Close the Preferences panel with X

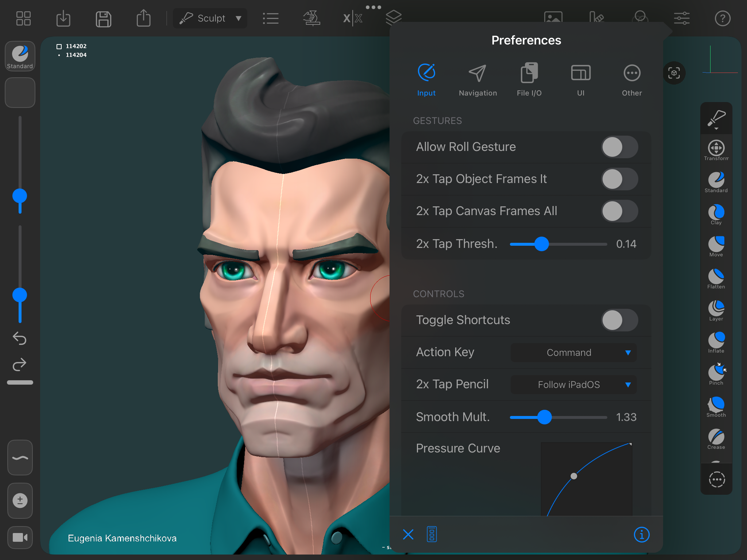(x=408, y=534)
